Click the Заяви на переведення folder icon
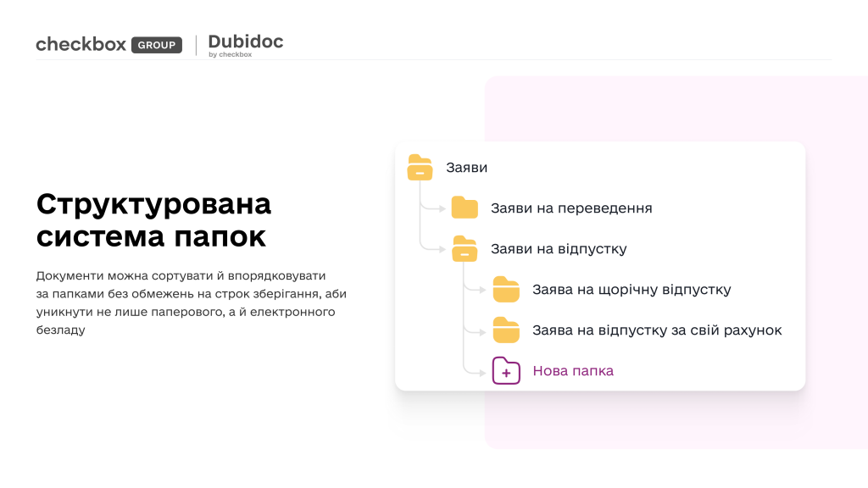The height and width of the screenshot is (488, 868). (x=465, y=208)
